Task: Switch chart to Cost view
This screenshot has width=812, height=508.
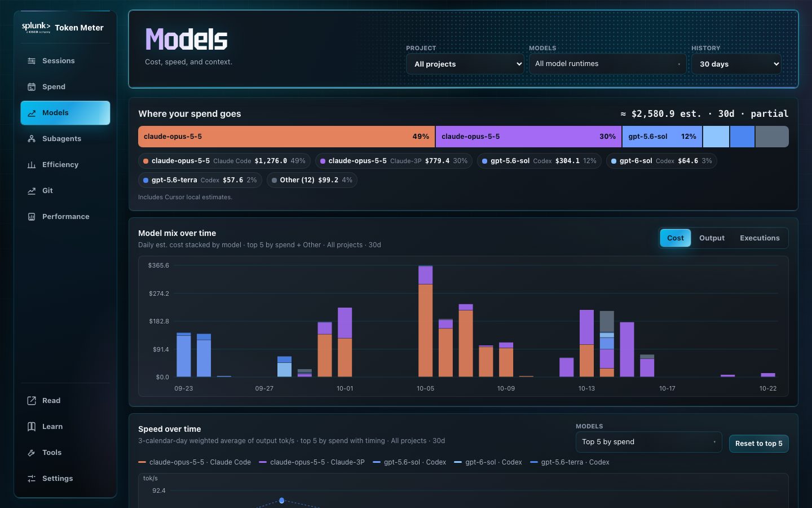Action: [676, 238]
